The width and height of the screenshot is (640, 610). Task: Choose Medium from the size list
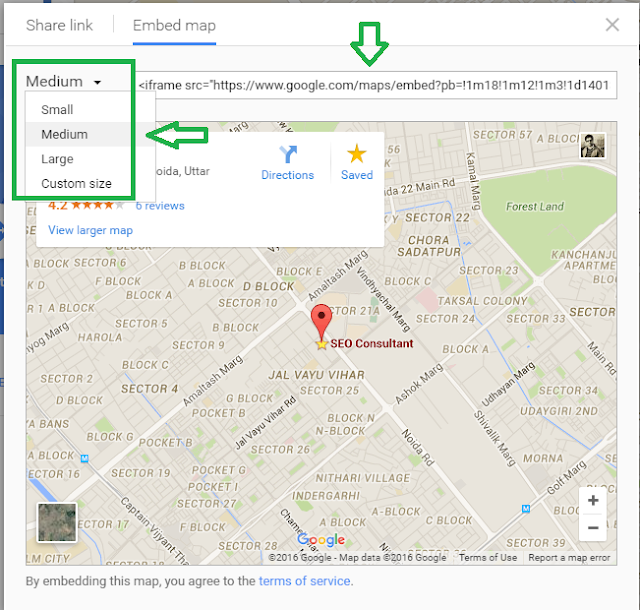pos(64,134)
